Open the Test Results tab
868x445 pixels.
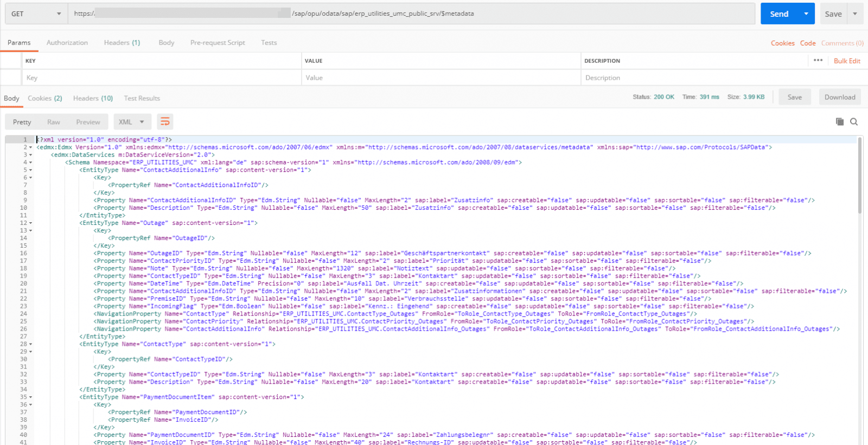click(142, 98)
